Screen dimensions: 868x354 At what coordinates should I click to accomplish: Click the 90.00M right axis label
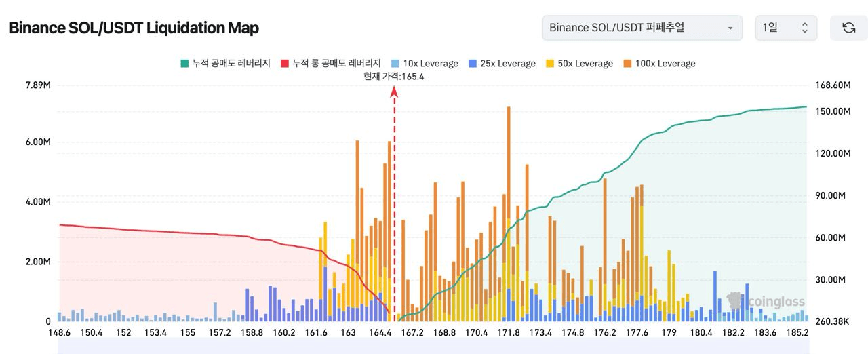tap(829, 195)
